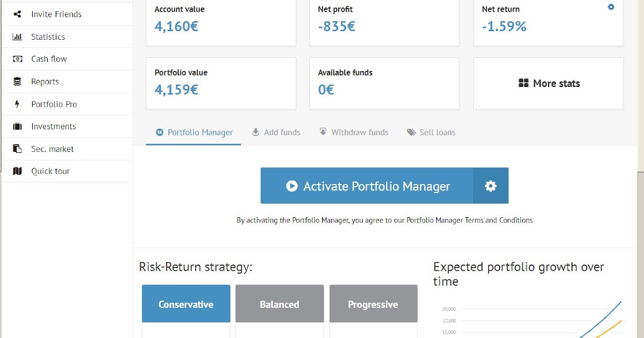This screenshot has height=338, width=644.
Task: Switch to the Add funds tab
Action: (276, 132)
